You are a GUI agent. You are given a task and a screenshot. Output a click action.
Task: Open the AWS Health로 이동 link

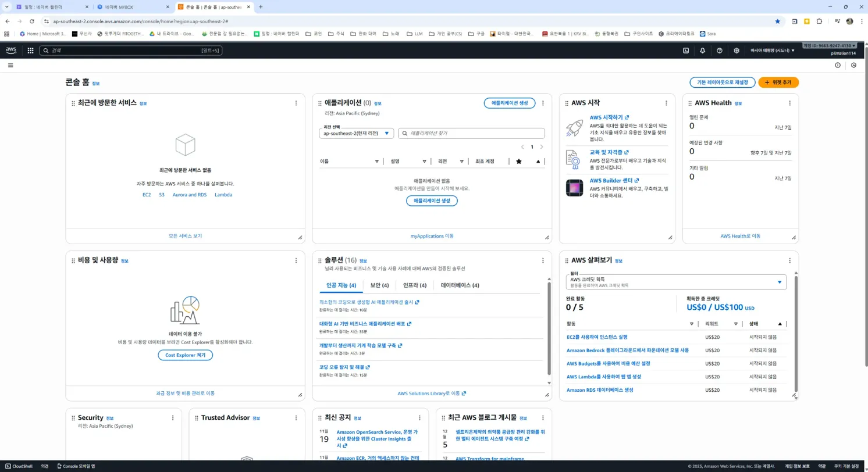pos(740,236)
